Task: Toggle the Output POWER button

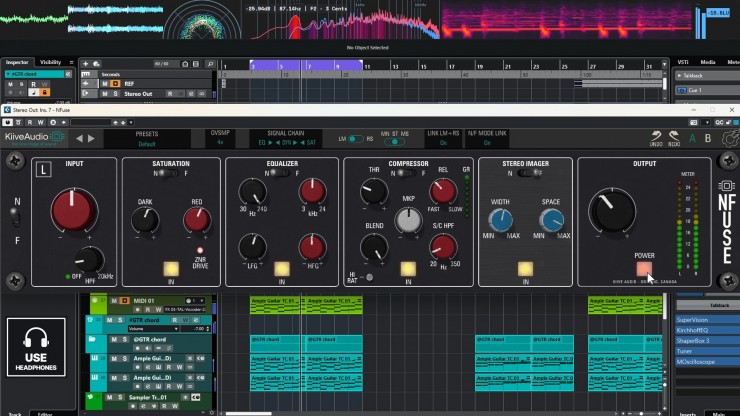Action: tap(644, 269)
